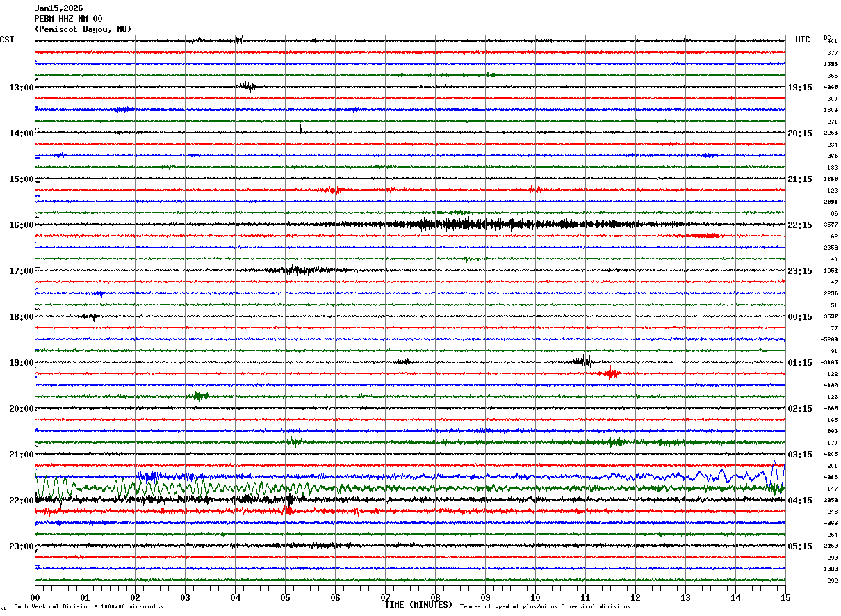This screenshot has height=616, width=841.
Task: Click the TIME (MINUTES) axis title
Action: pyautogui.click(x=418, y=605)
